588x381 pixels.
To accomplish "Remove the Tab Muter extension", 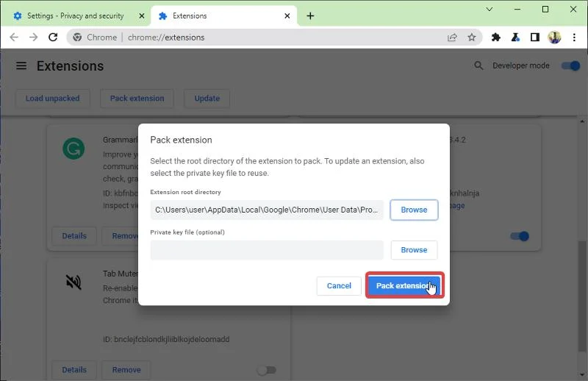I will pos(126,370).
